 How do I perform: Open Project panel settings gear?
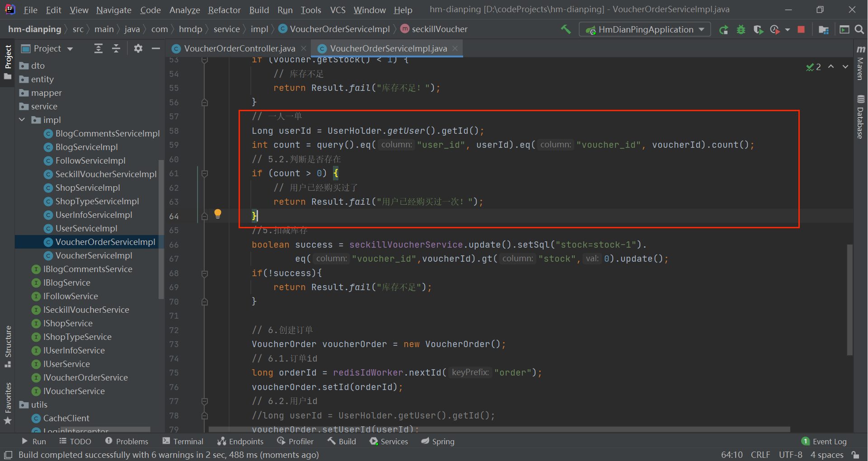pyautogui.click(x=138, y=48)
